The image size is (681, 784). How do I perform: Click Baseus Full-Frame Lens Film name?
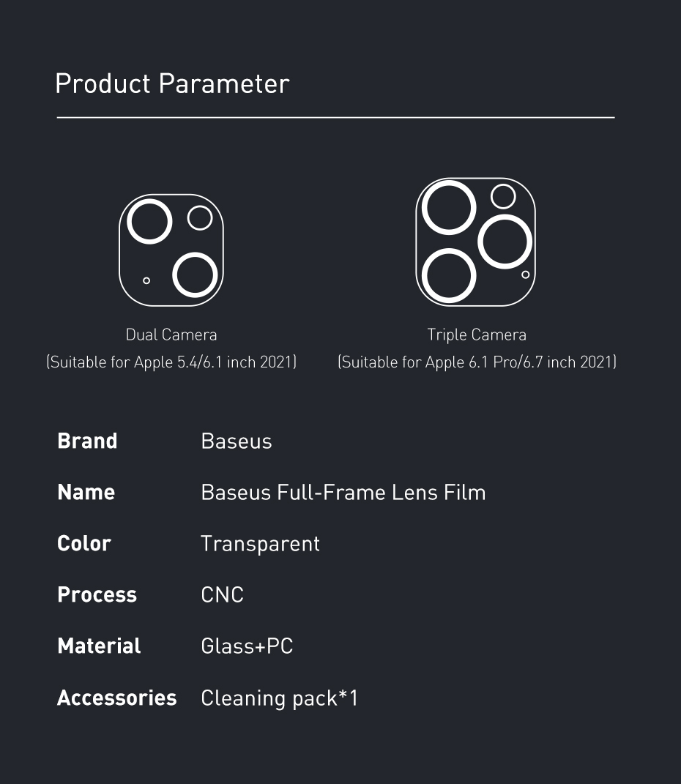(343, 493)
